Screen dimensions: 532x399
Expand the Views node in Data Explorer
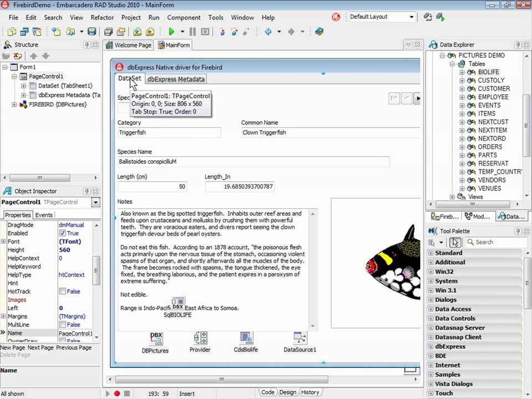452,197
